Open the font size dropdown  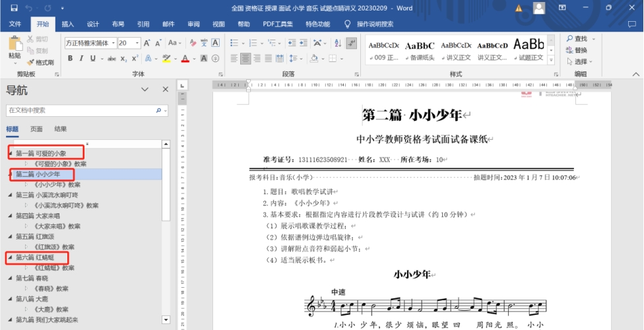137,43
